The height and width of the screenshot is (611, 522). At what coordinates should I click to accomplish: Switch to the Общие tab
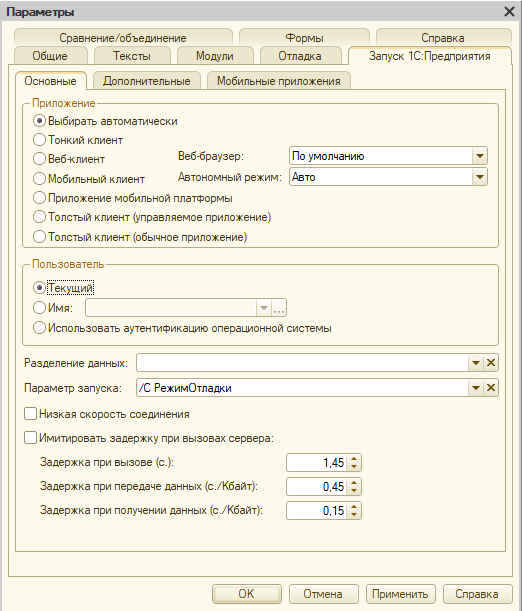point(50,56)
